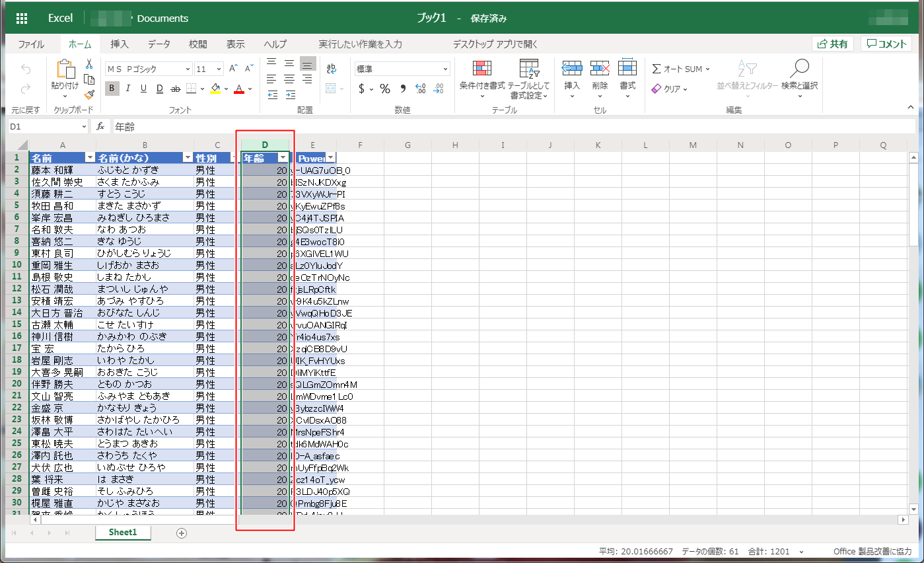Decrease decimal places
Image resolution: width=924 pixels, height=563 pixels.
(439, 89)
